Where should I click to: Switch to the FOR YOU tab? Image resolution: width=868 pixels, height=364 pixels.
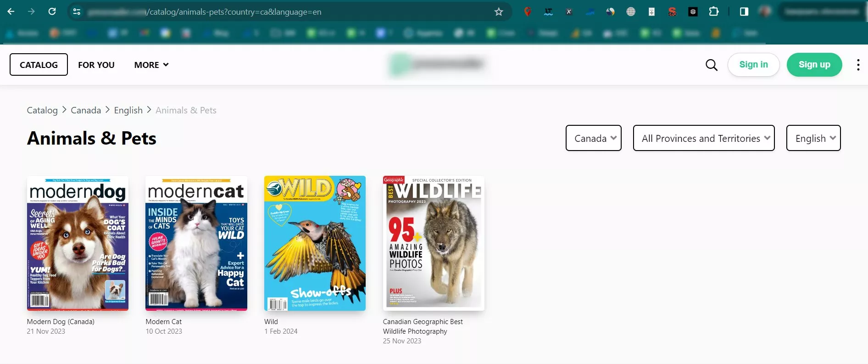(96, 65)
